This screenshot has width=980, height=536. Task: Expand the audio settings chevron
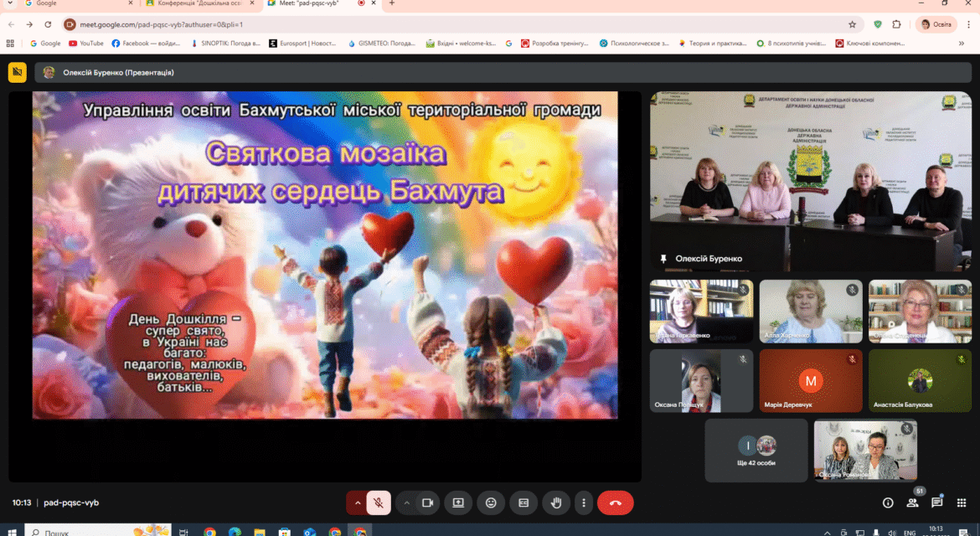click(x=358, y=502)
